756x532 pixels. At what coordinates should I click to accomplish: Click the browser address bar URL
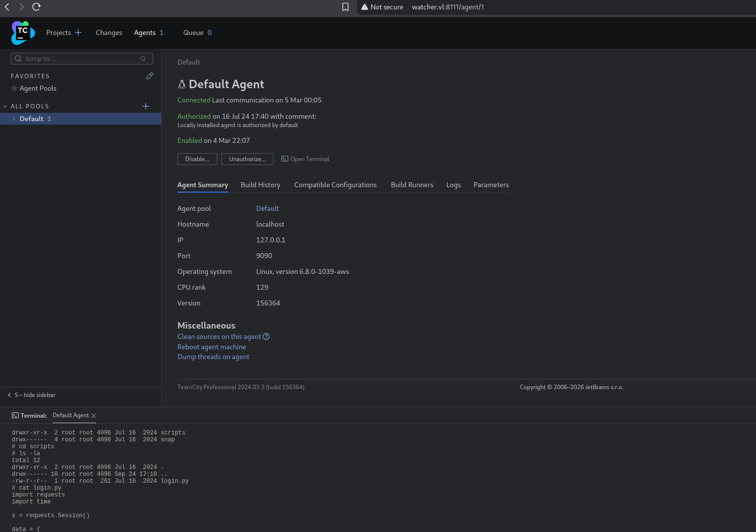448,7
